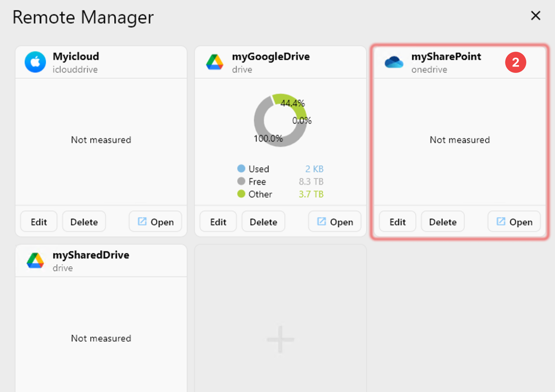
Task: Select the myGoogleDrive card title
Action: (271, 56)
